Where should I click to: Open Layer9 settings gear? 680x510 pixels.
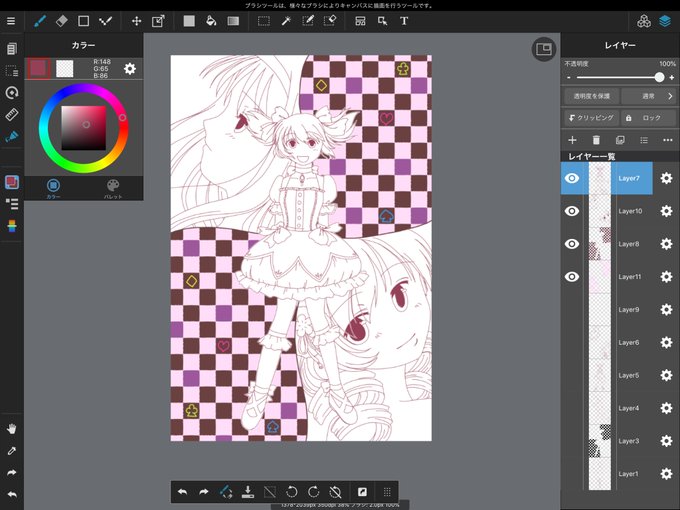click(x=666, y=310)
